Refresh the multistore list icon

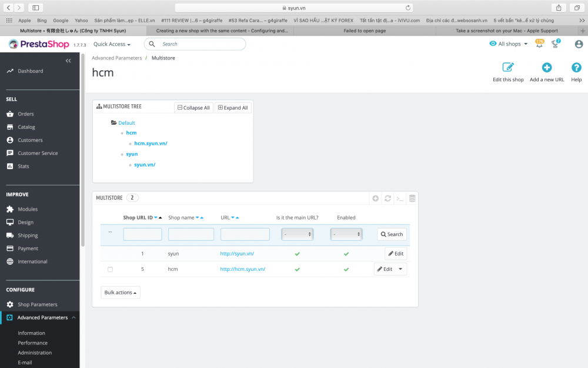tap(387, 198)
